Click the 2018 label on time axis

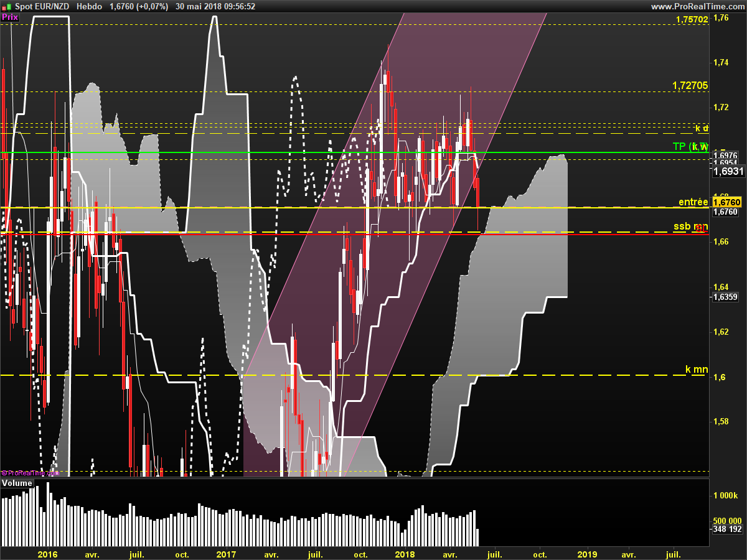405,554
